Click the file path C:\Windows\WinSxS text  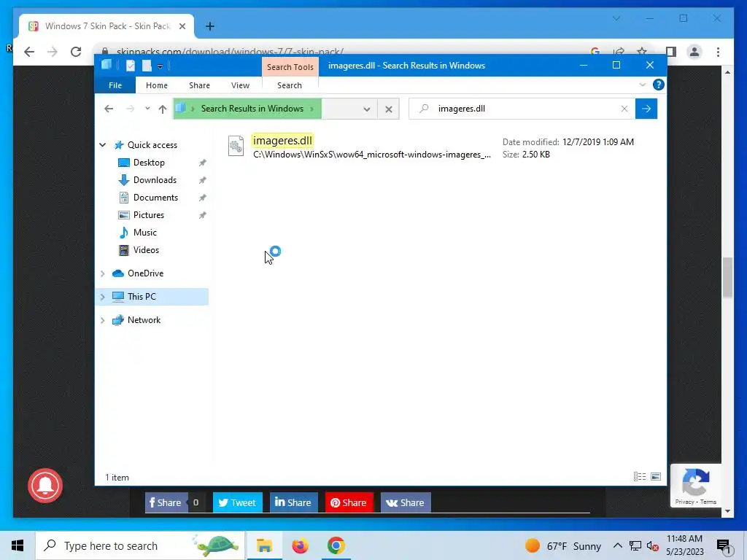click(371, 155)
